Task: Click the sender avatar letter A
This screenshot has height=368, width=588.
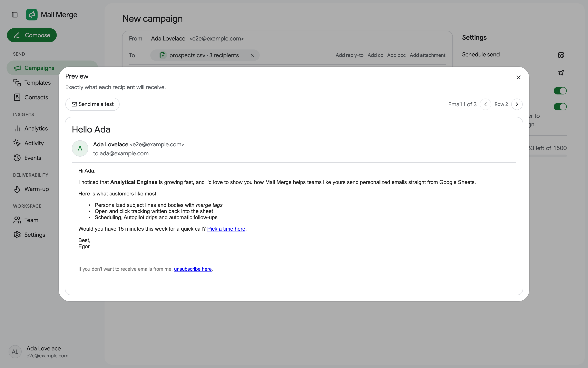Action: point(80,148)
